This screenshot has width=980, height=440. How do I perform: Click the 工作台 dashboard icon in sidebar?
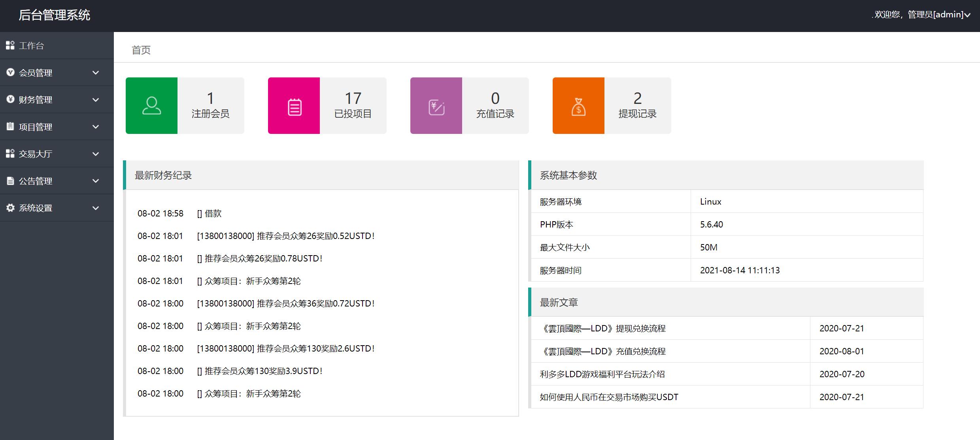10,45
